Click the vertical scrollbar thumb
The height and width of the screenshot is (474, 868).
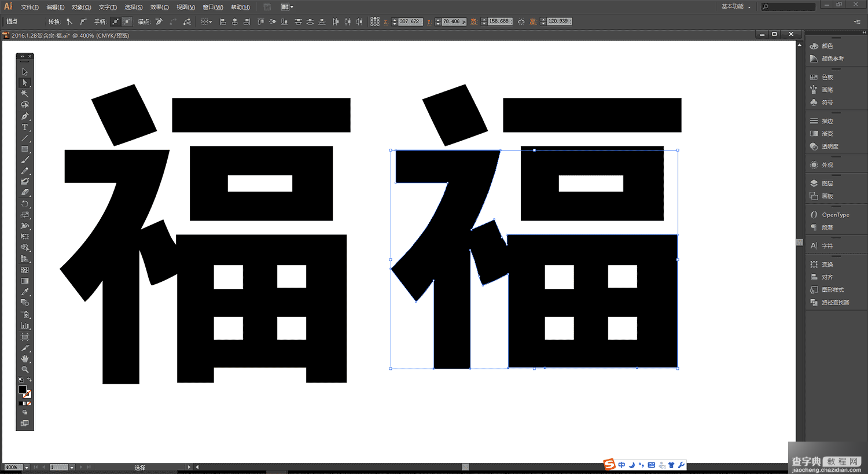(x=800, y=242)
